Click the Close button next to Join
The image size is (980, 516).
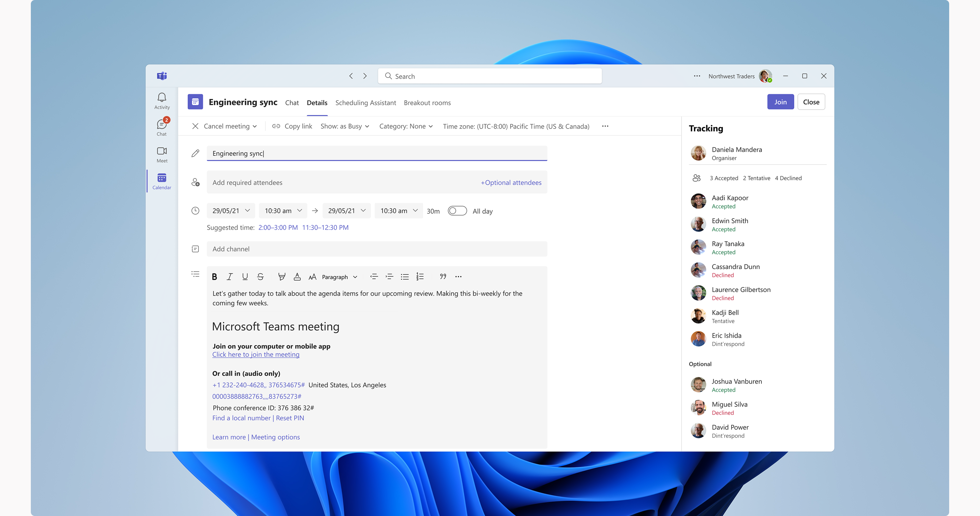click(811, 102)
